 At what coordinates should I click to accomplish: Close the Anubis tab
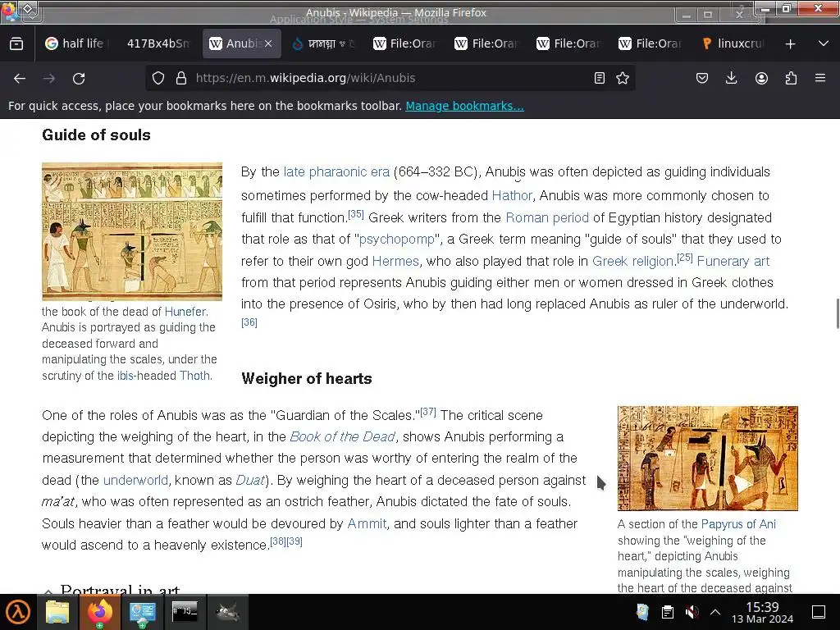[268, 43]
